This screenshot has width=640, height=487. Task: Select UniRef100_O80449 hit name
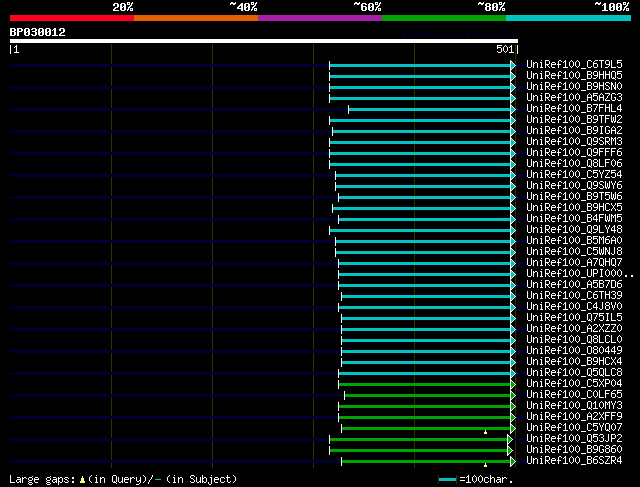click(574, 351)
